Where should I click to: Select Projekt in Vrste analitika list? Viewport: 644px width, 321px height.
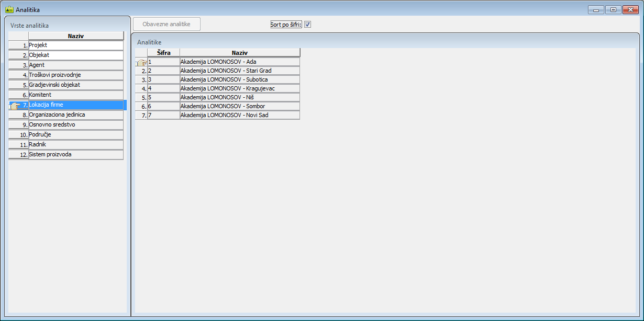pyautogui.click(x=75, y=45)
